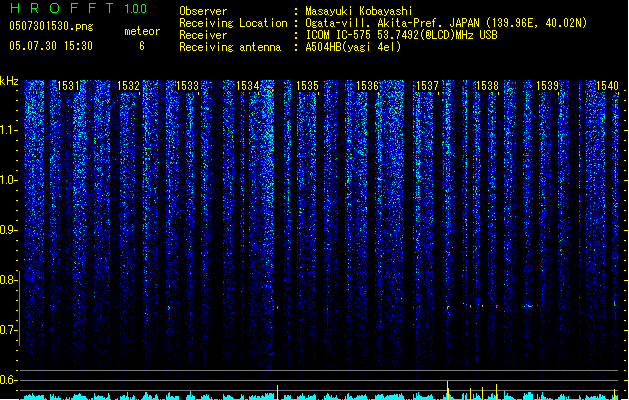Click the 1538 time marker
This screenshot has height=400, width=629.
click(x=487, y=86)
